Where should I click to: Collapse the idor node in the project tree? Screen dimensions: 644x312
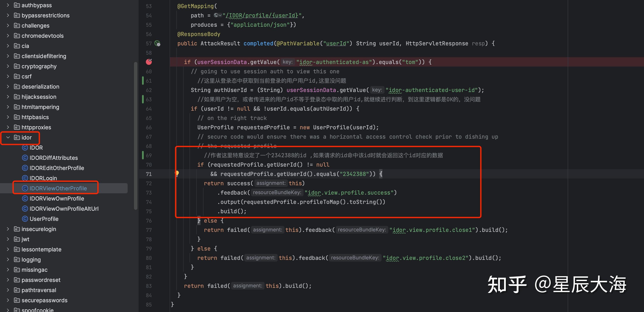(x=8, y=138)
